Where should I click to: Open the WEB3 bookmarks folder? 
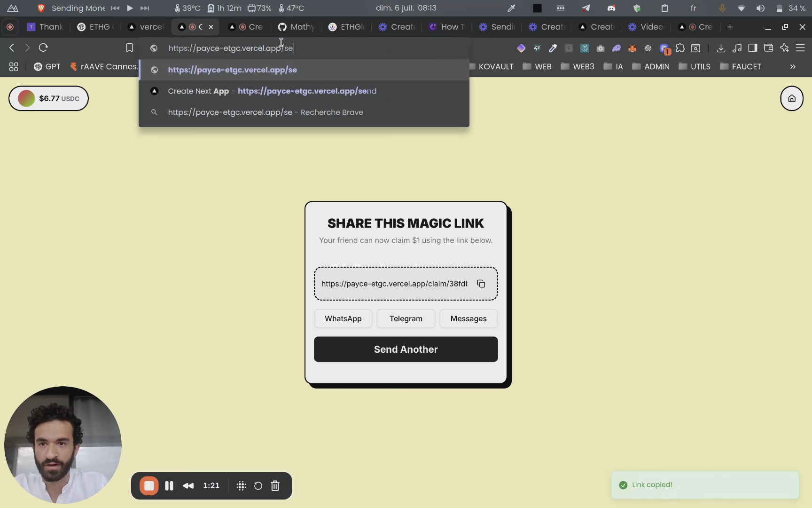[x=578, y=67]
